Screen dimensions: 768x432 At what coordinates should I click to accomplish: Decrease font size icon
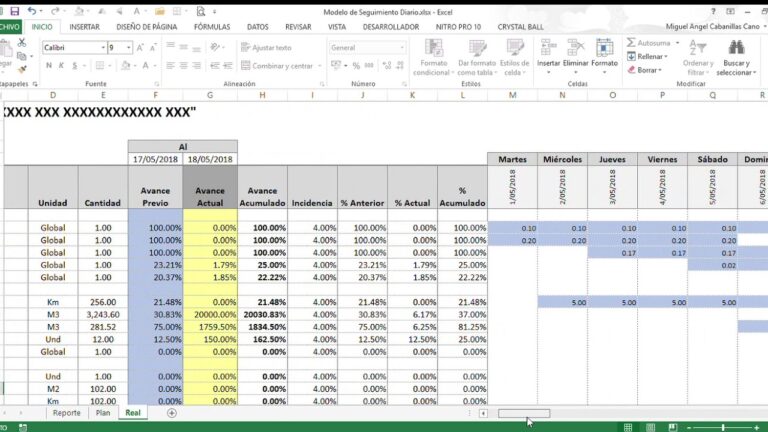(153, 48)
